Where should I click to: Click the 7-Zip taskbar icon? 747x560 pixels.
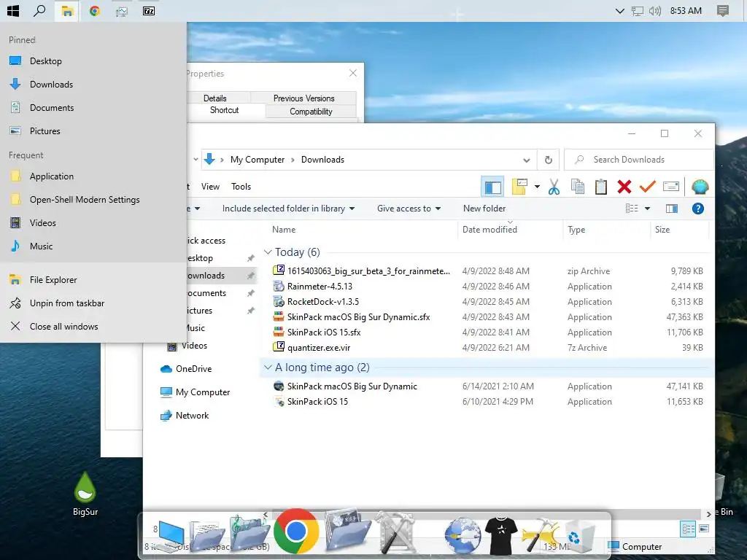(149, 10)
